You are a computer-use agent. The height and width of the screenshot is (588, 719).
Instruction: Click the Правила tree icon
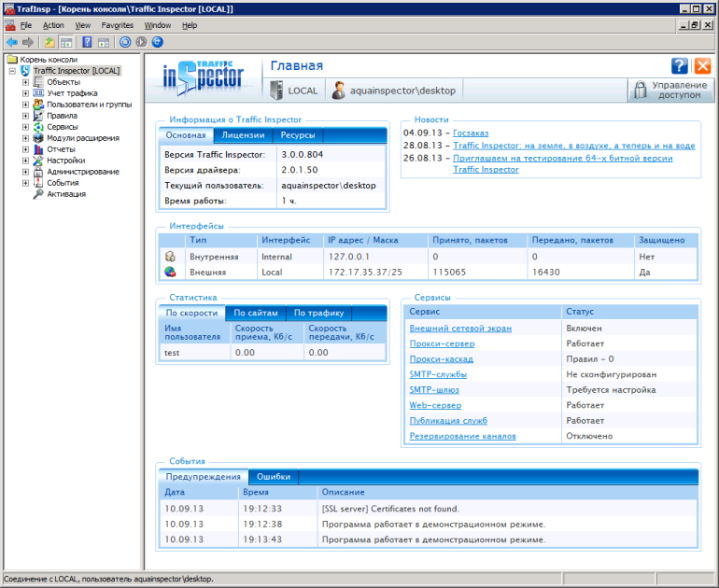click(x=38, y=116)
